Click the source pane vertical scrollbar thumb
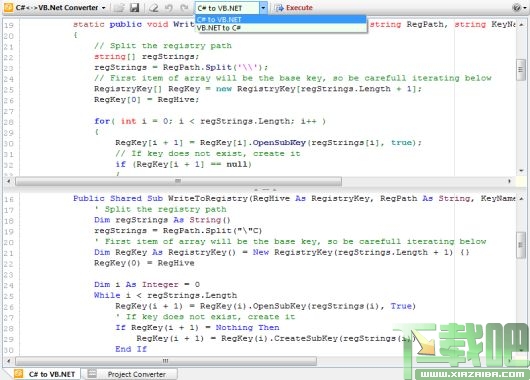This screenshot has width=530, height=380. [x=521, y=70]
